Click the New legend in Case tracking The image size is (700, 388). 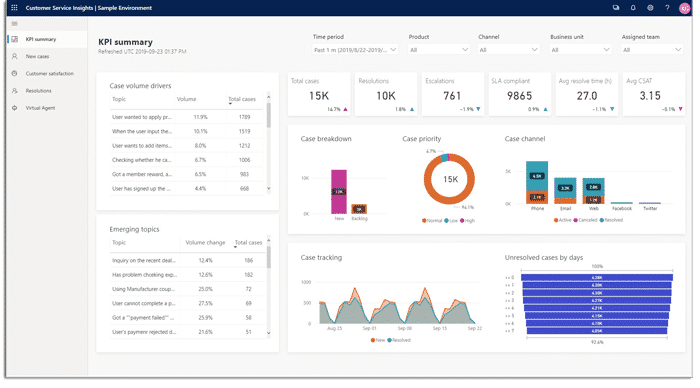(378, 340)
